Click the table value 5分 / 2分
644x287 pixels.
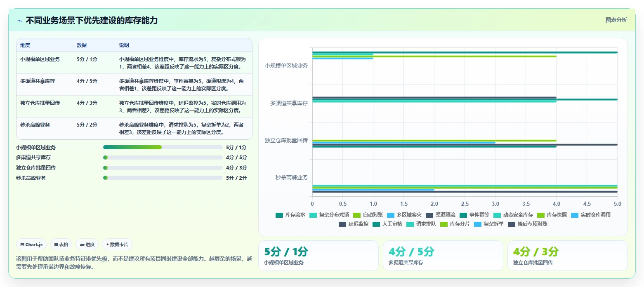point(87,125)
